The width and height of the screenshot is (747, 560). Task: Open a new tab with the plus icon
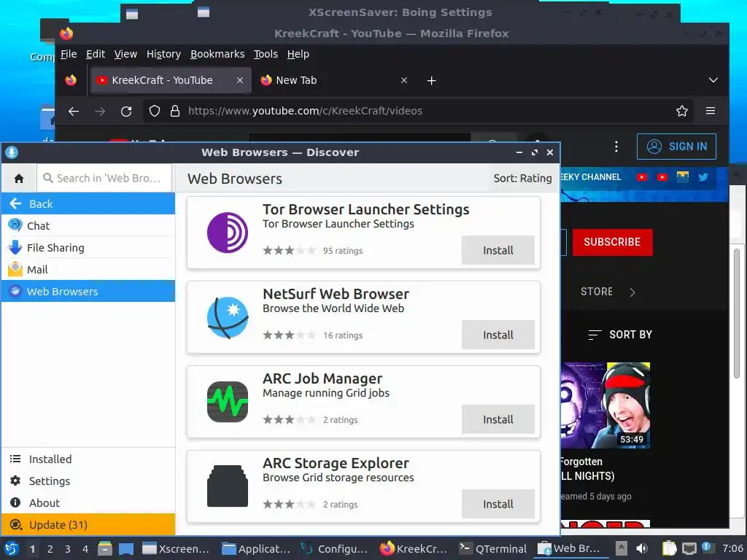(431, 80)
